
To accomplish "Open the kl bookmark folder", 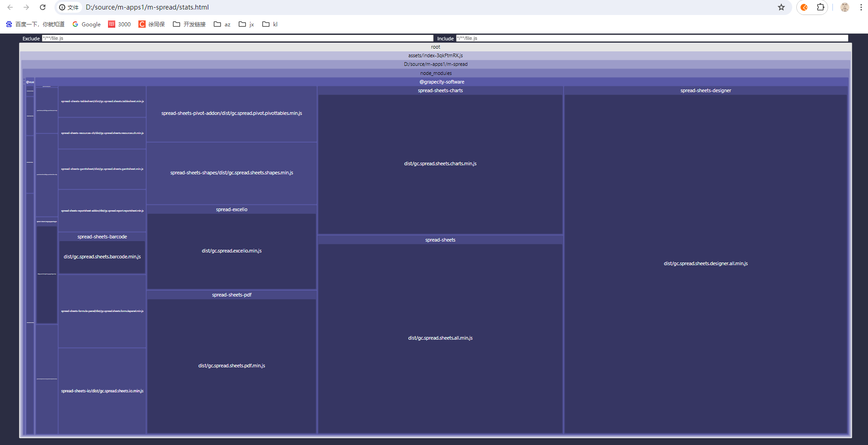I will (270, 24).
